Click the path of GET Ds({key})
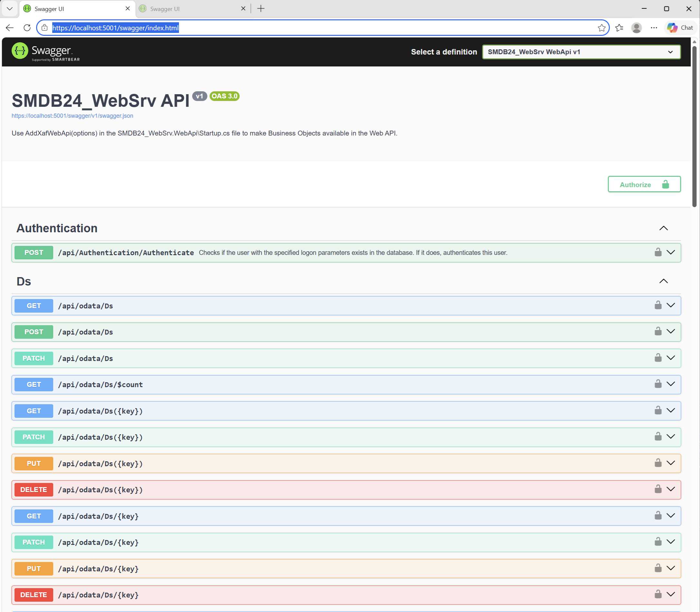Viewport: 700px width, 612px height. pos(100,411)
